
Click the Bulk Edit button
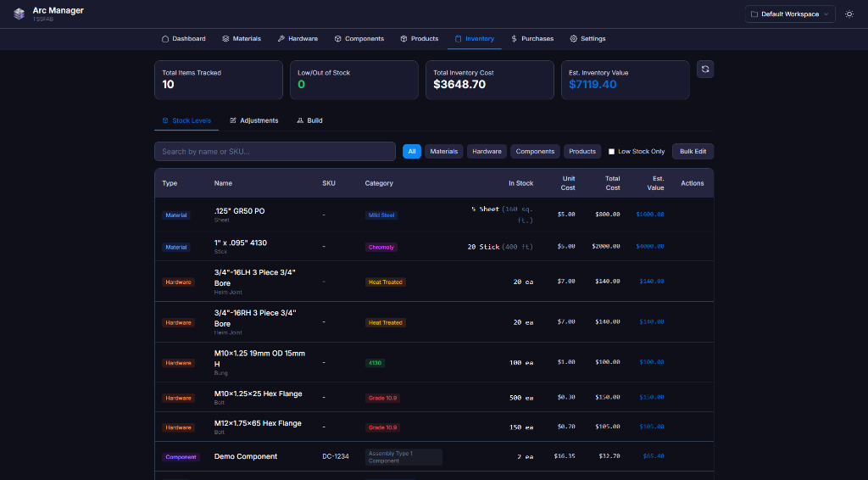693,152
